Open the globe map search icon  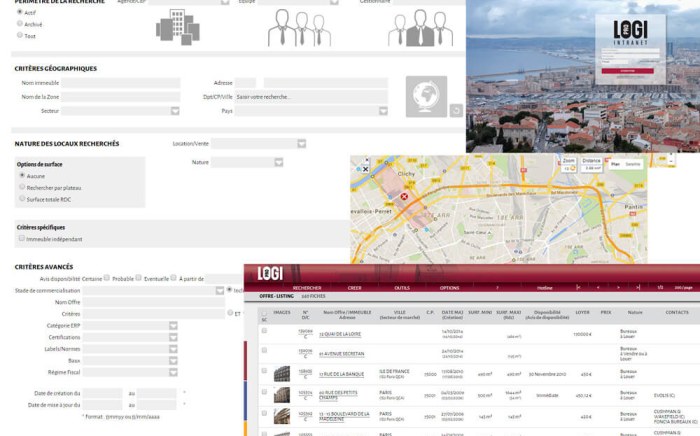[426, 96]
